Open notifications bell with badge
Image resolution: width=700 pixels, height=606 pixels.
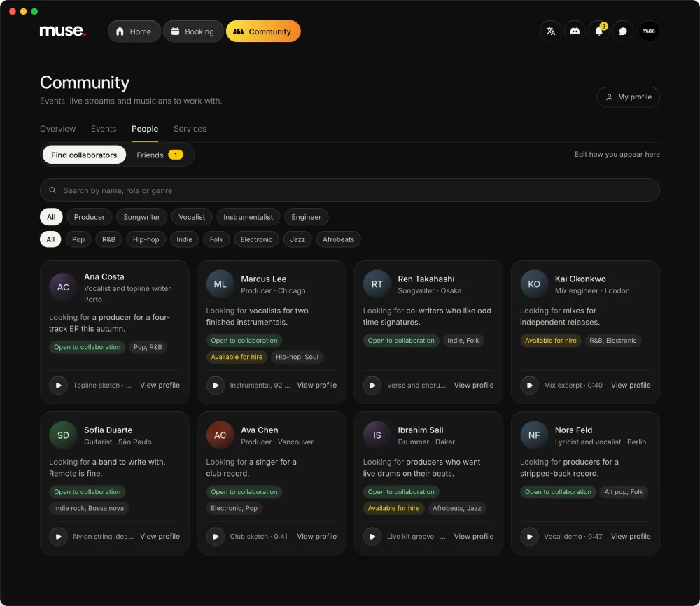[599, 31]
